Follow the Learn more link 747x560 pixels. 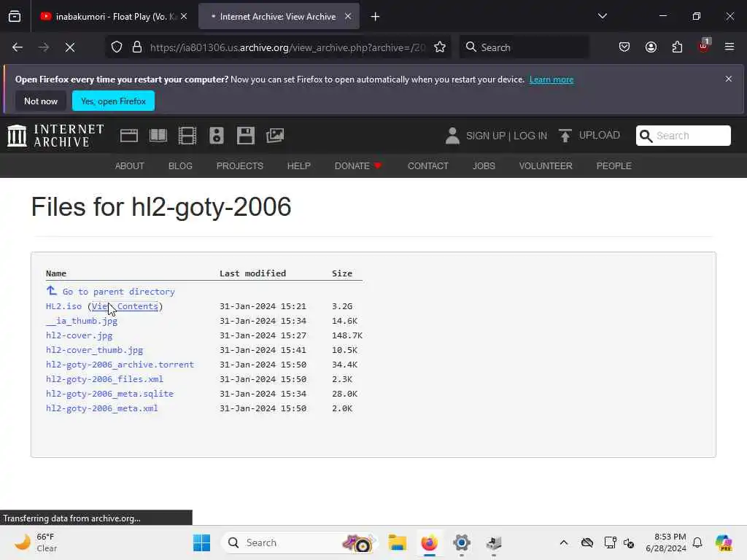click(551, 79)
